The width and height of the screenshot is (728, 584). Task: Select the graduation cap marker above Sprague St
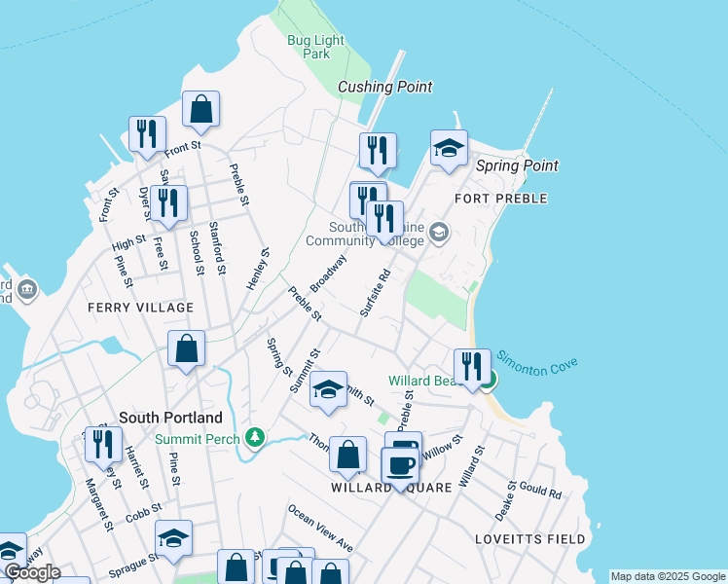(x=173, y=539)
